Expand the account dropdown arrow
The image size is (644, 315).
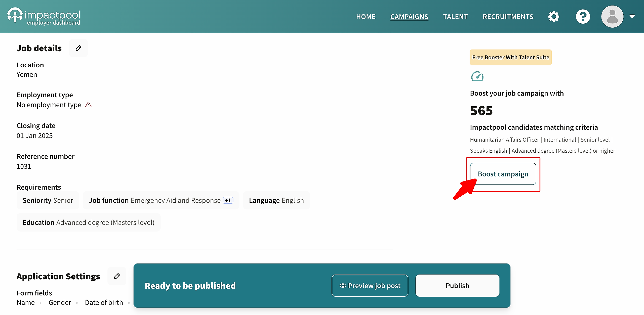pyautogui.click(x=632, y=17)
